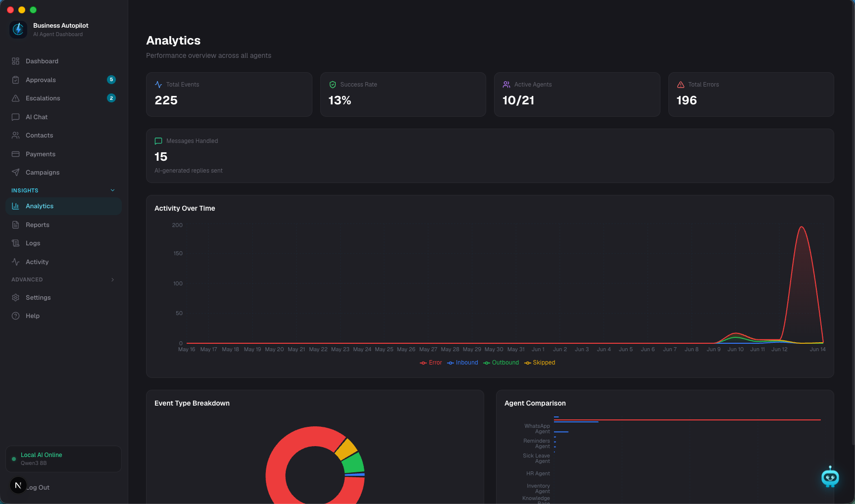
Task: Click the Help question mark icon
Action: 15,316
